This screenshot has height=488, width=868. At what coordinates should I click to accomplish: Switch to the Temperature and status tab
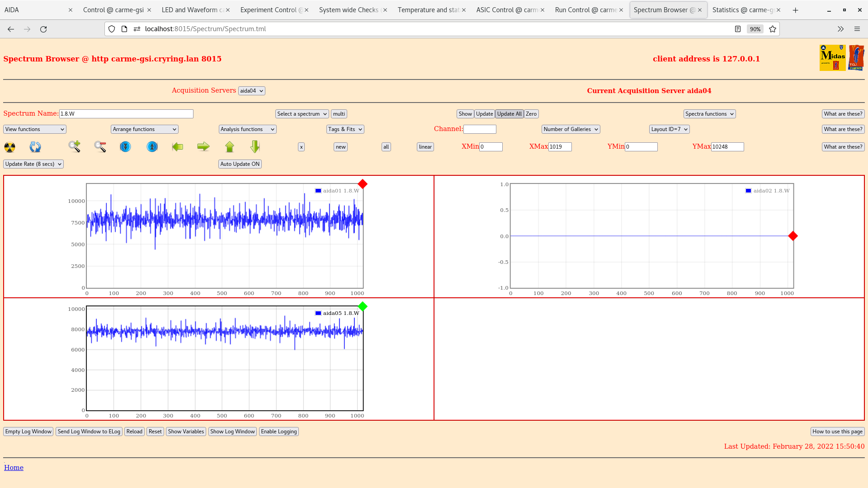(428, 10)
